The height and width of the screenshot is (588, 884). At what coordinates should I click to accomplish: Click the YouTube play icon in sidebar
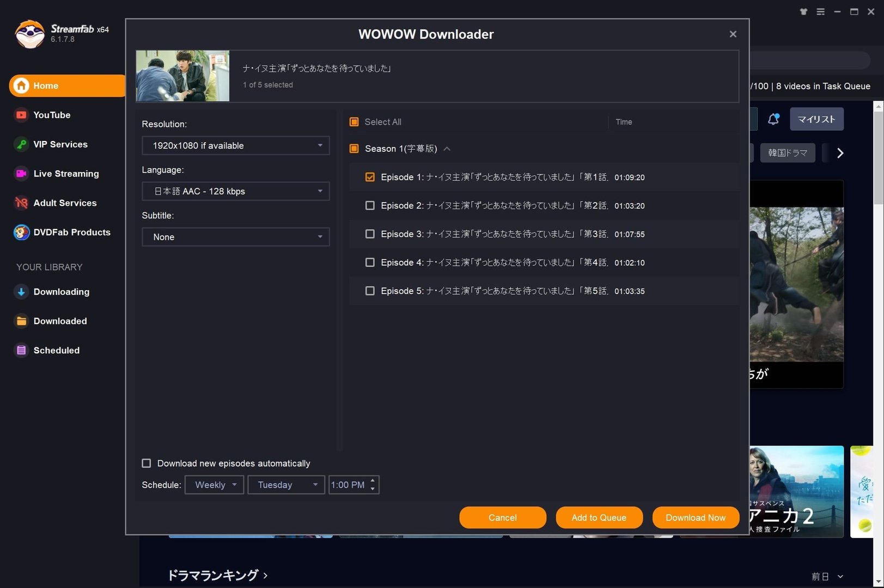pos(21,115)
